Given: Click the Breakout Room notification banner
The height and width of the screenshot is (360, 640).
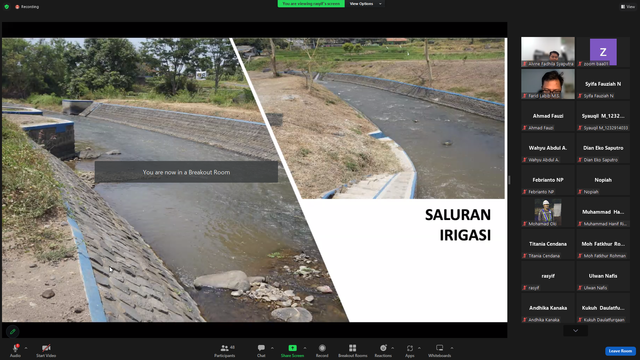Looking at the screenshot, I should click(x=186, y=172).
